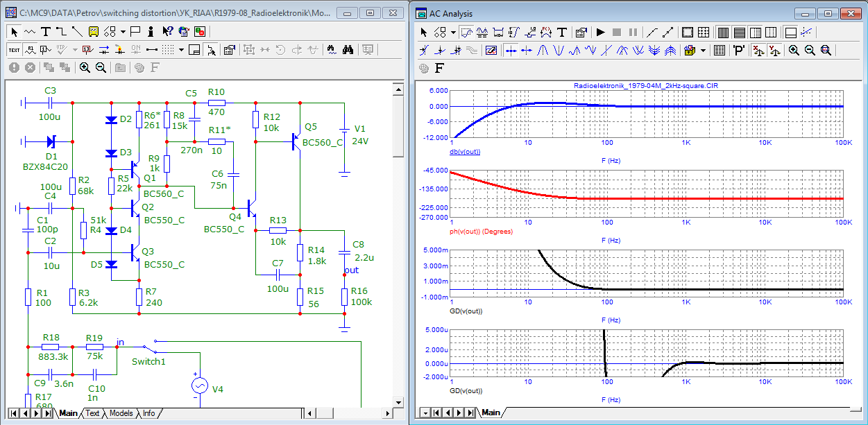Click the schematic vertical scrollbar down arrow
The height and width of the screenshot is (425, 868).
pyautogui.click(x=398, y=402)
